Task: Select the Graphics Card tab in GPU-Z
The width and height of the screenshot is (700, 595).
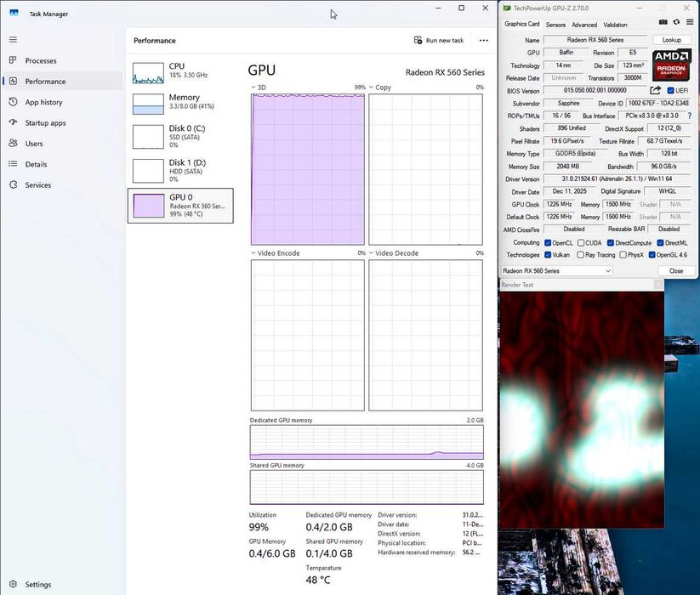Action: [x=522, y=24]
